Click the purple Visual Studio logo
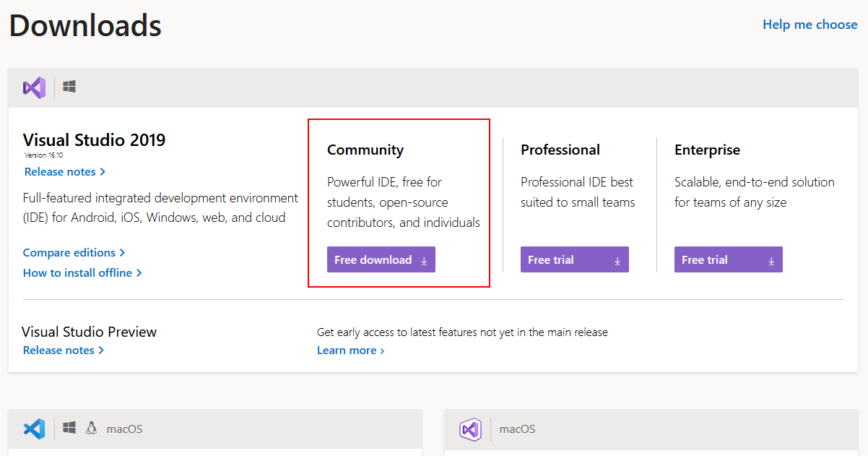The height and width of the screenshot is (456, 868). [34, 87]
